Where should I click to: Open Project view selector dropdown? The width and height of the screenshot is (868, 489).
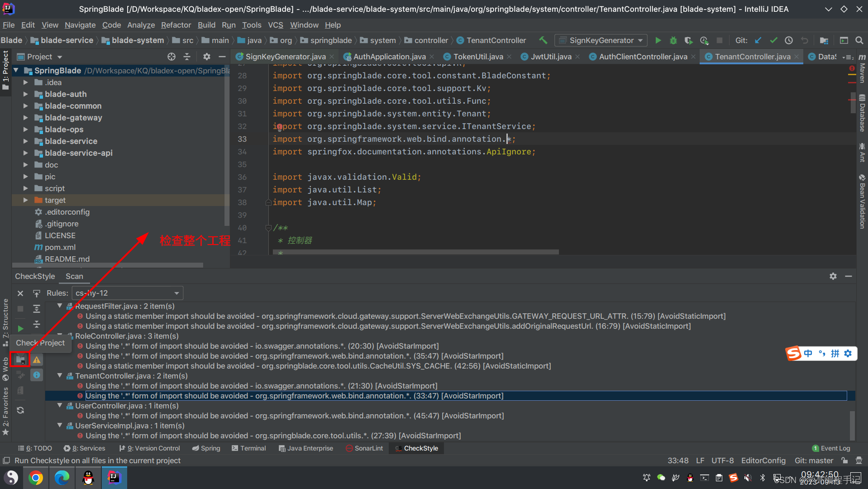pos(40,57)
